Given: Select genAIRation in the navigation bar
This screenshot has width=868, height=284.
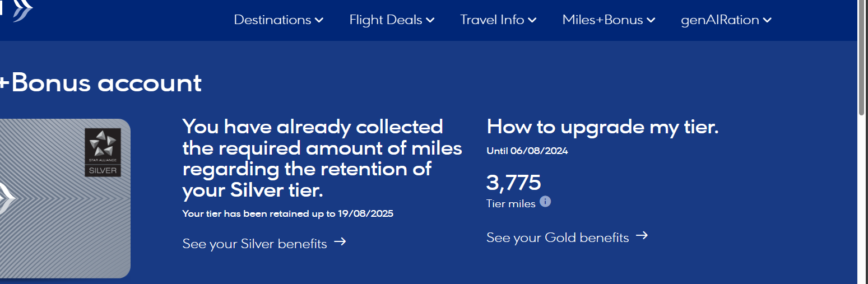Looking at the screenshot, I should 720,20.
